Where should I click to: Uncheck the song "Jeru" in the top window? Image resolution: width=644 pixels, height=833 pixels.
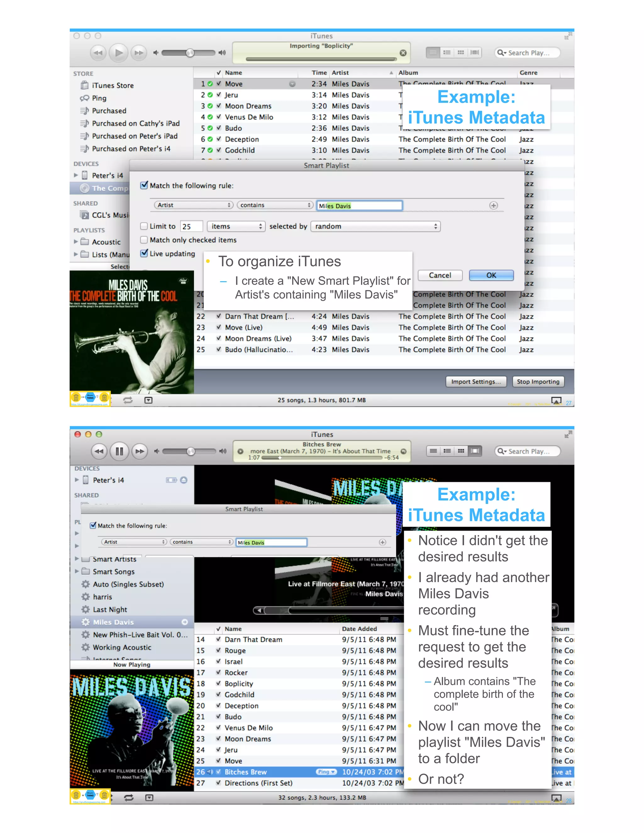(x=219, y=95)
